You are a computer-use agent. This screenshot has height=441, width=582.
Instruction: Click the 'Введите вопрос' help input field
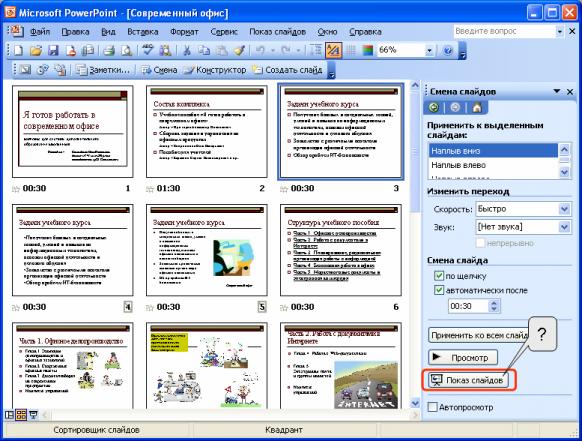[504, 32]
